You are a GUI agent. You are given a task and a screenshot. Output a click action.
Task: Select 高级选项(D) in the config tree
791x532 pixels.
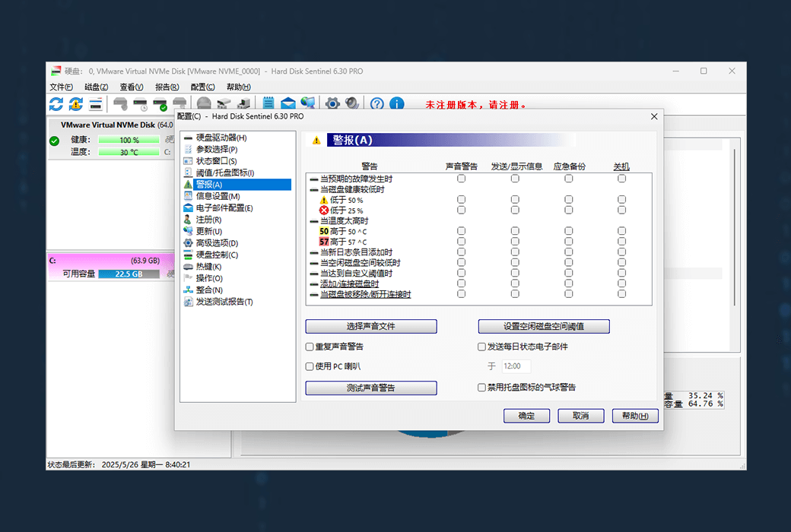(x=217, y=243)
